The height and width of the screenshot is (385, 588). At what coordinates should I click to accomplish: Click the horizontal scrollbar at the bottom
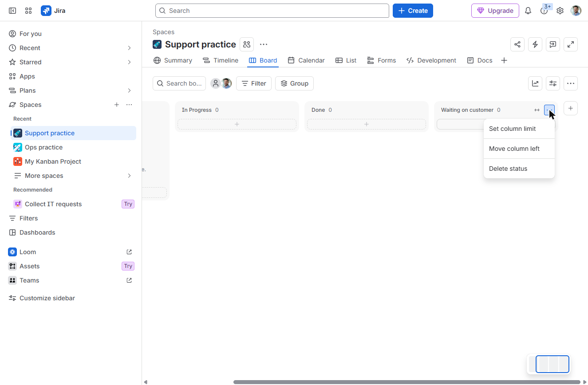406,382
